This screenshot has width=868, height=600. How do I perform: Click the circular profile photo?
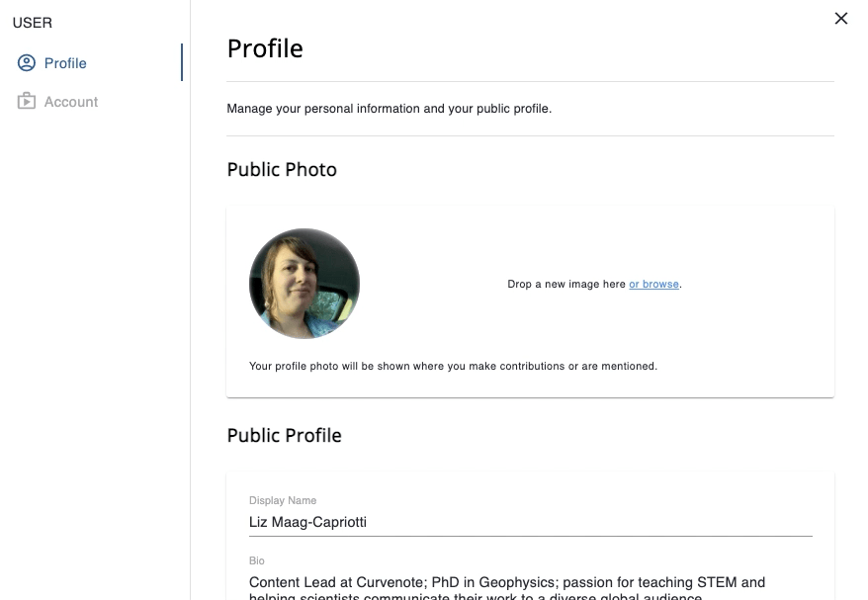coord(304,284)
